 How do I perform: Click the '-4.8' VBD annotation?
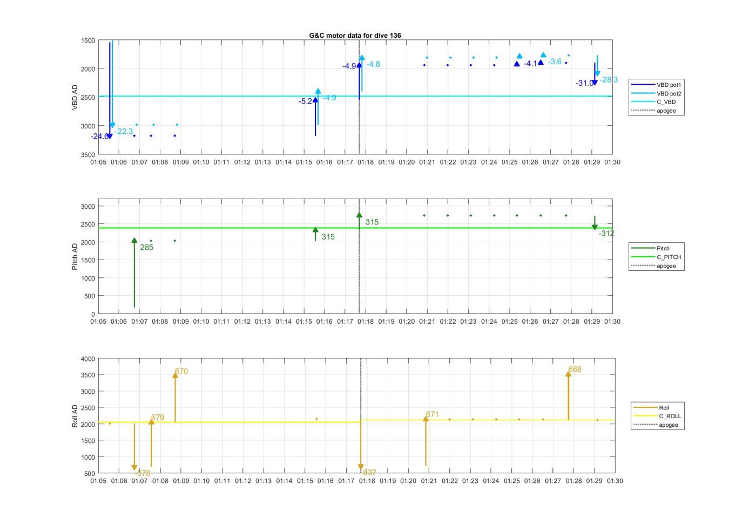[x=373, y=64]
